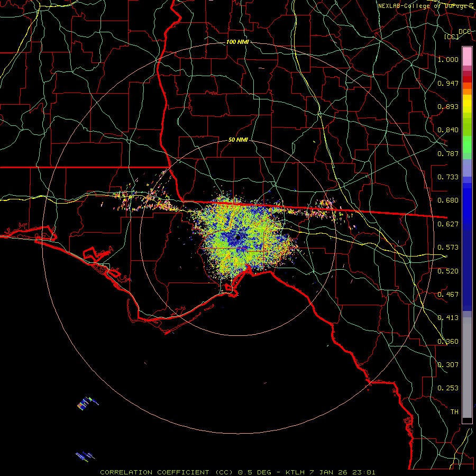This screenshot has height=476, width=476.
Task: Click the 50 NMI range ring label
Action: 238,140
